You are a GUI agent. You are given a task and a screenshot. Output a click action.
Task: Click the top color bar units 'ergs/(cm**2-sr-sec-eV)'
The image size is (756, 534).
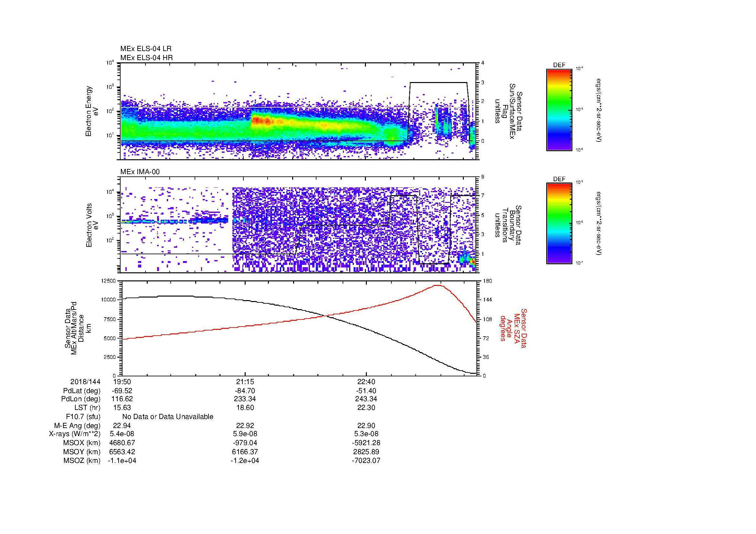[x=599, y=110]
